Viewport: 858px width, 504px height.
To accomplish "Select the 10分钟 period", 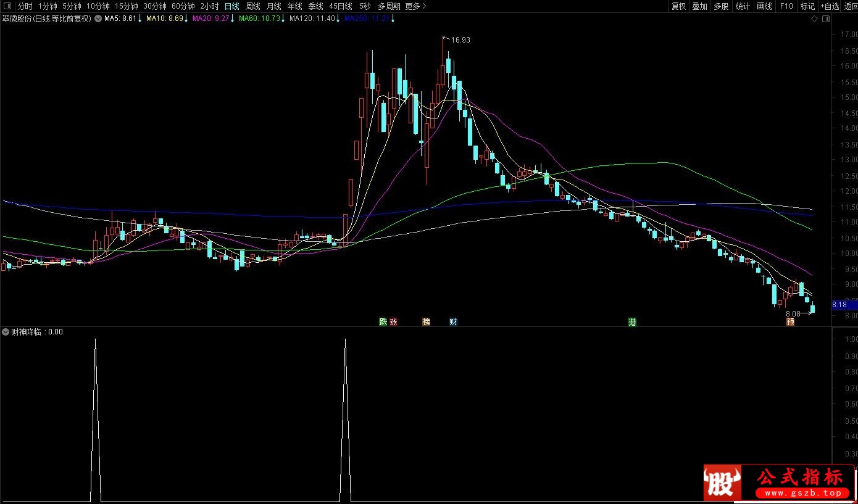I will click(x=98, y=6).
